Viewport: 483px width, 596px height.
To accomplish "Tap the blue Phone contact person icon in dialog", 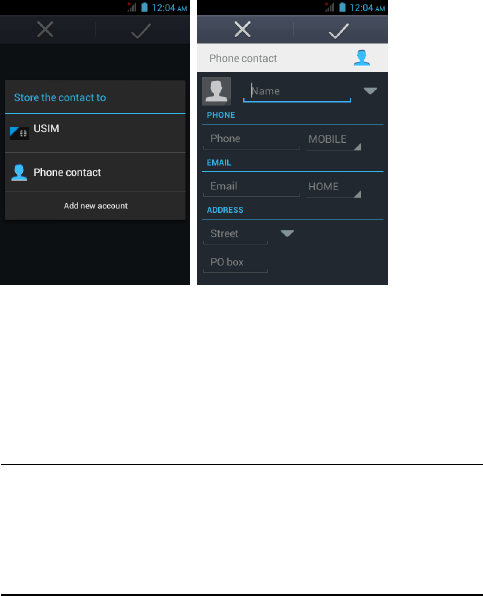I will click(x=19, y=173).
